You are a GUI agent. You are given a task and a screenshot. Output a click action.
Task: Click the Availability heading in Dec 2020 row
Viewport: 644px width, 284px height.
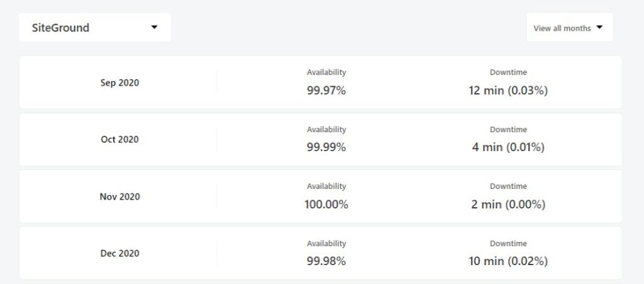click(x=326, y=244)
